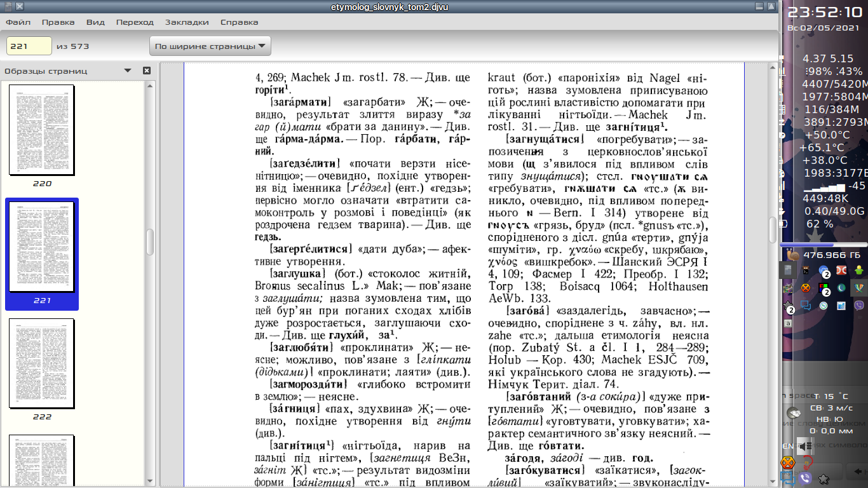868x488 pixels.
Task: Open the Закладки menu
Action: coord(187,22)
